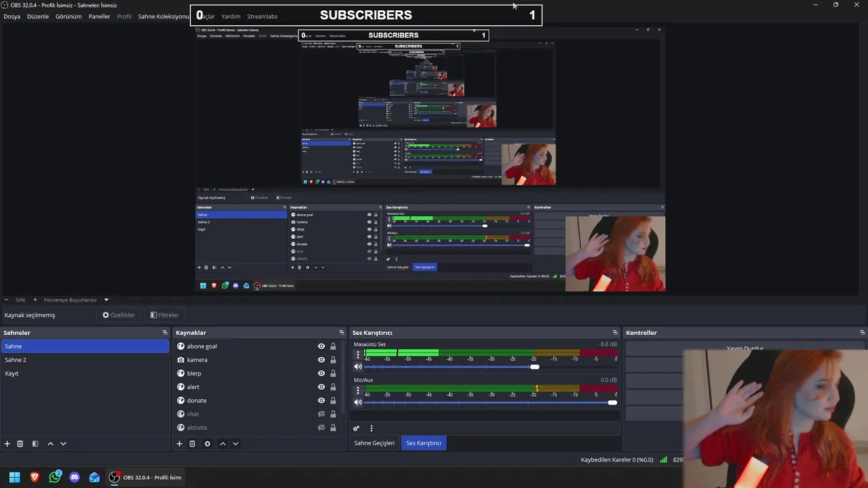The width and height of the screenshot is (868, 488).
Task: Select the donate source row
Action: coord(258,401)
